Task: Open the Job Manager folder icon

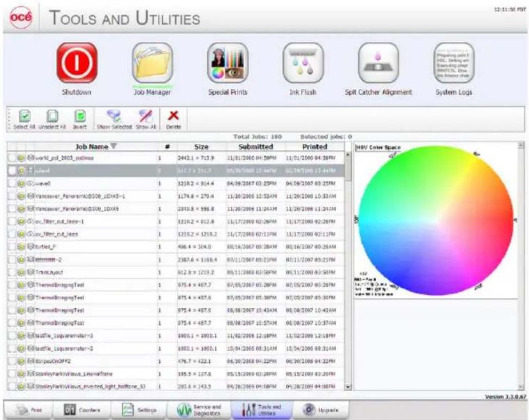Action: (x=152, y=62)
